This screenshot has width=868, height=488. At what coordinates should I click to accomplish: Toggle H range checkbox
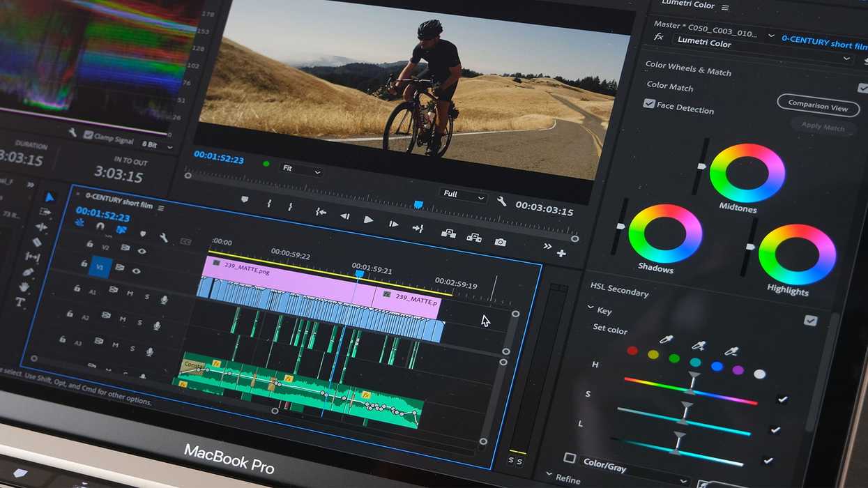[783, 400]
